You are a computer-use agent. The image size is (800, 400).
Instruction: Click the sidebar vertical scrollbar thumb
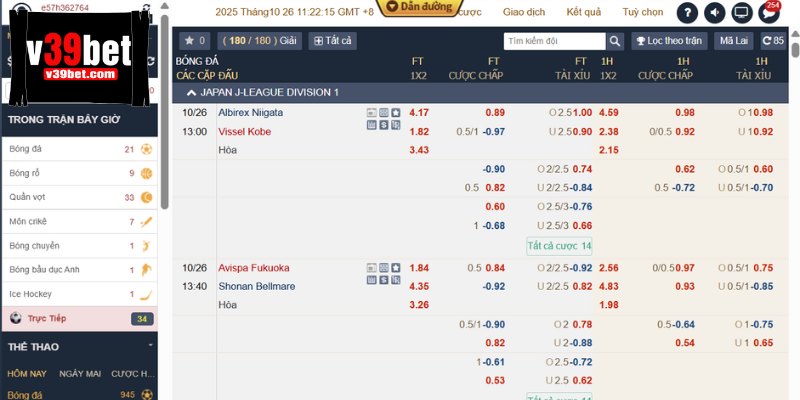(164, 112)
